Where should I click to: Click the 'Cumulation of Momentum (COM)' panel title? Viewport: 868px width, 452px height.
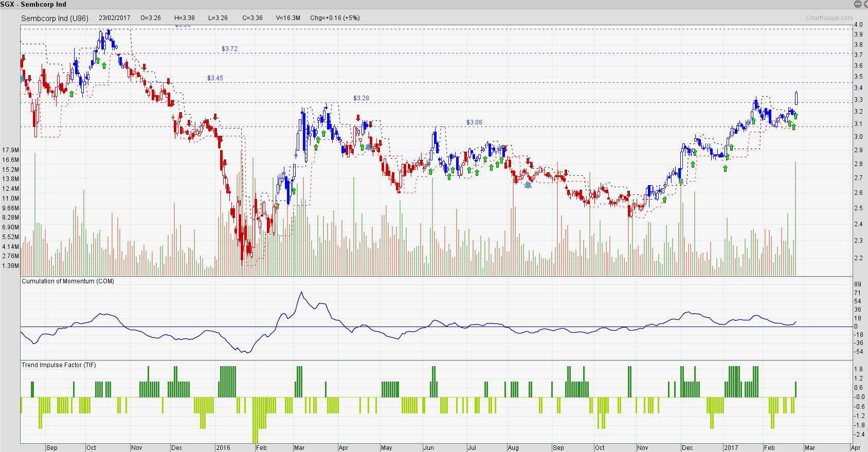click(68, 281)
